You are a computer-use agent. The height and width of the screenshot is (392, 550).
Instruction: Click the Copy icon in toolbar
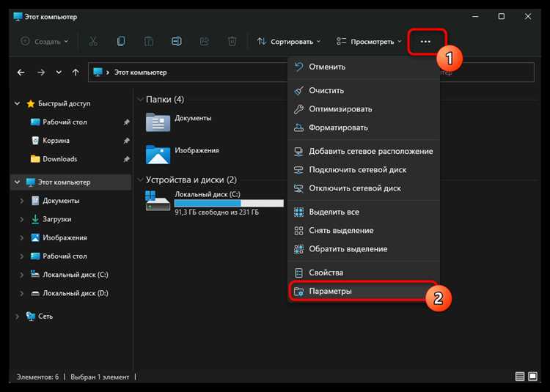(x=121, y=41)
